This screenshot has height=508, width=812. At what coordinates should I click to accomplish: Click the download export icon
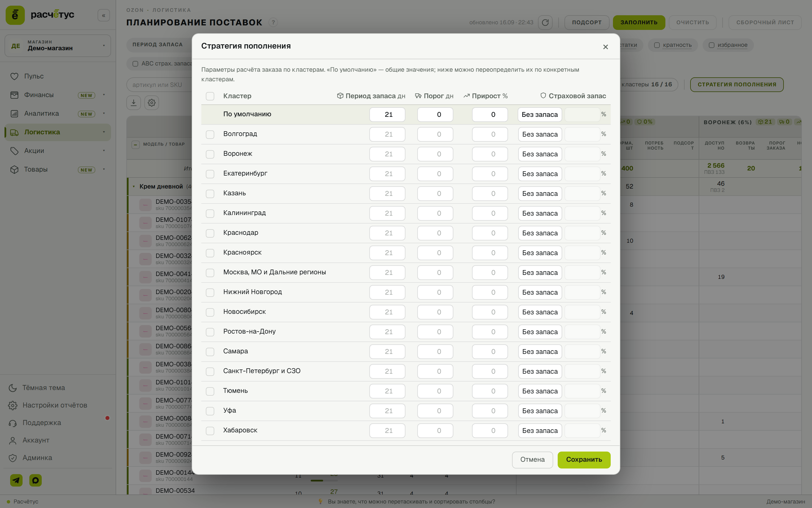point(134,102)
